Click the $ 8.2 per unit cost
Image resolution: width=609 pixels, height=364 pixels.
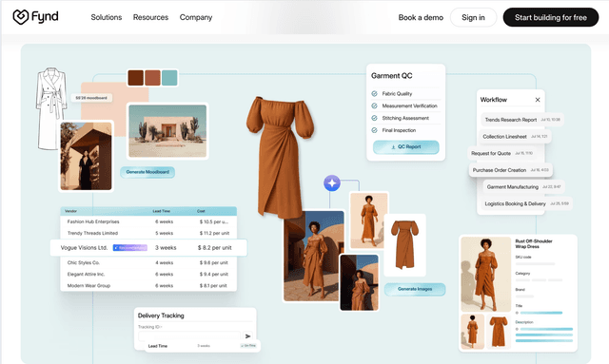click(x=214, y=248)
